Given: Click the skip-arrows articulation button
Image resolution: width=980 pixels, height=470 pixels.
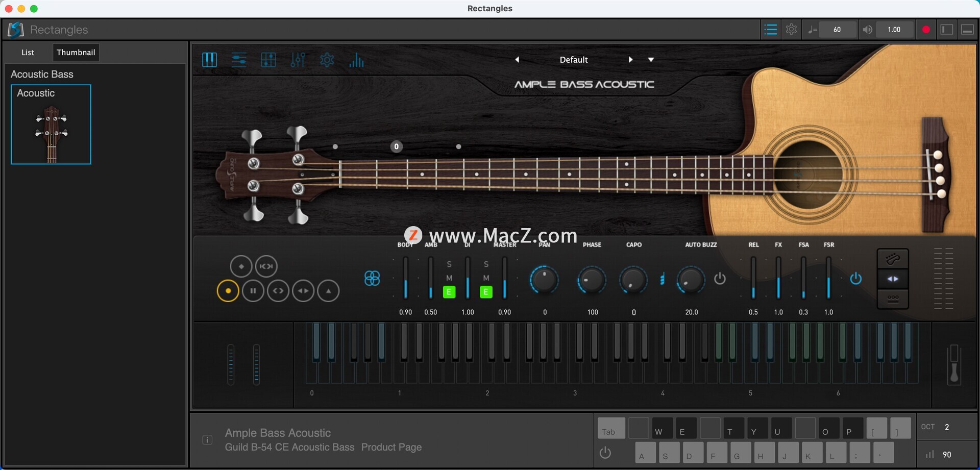Looking at the screenshot, I should 266,266.
